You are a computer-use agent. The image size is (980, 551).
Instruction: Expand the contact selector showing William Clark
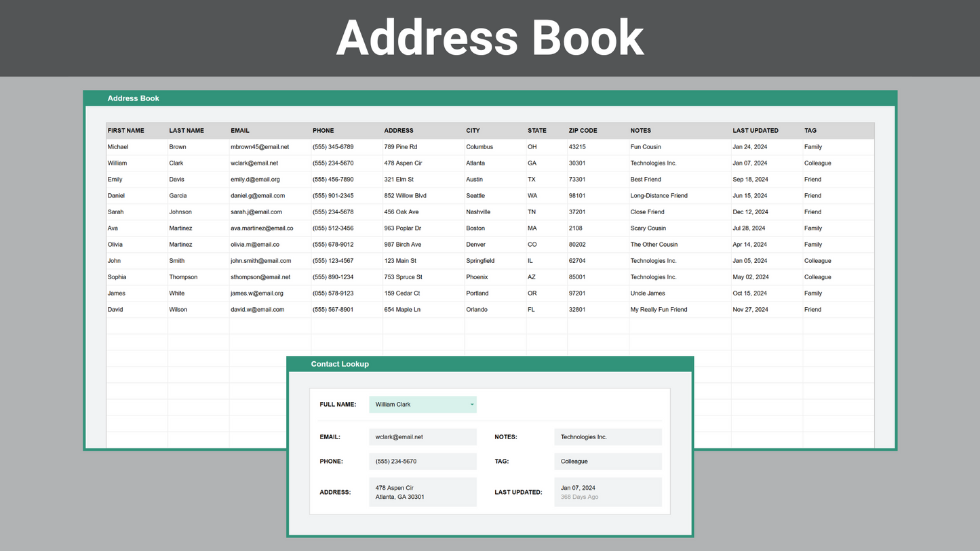point(422,404)
